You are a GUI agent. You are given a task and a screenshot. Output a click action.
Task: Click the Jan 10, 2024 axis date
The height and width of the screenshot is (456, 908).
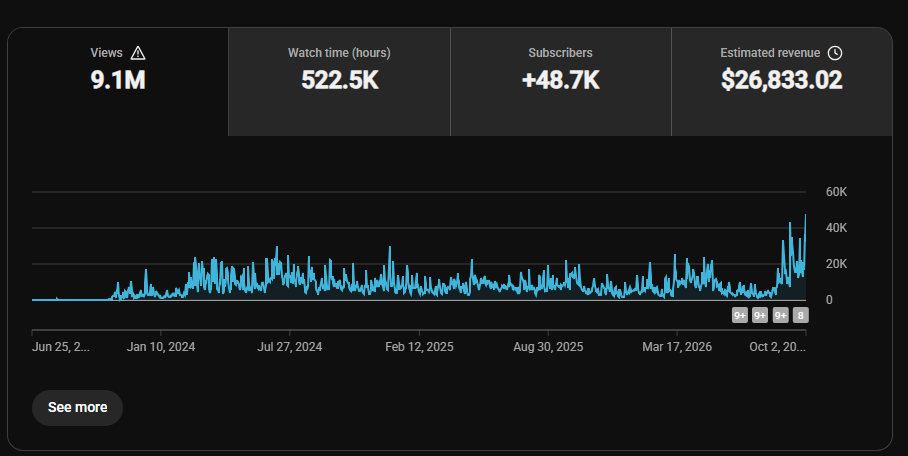(161, 346)
